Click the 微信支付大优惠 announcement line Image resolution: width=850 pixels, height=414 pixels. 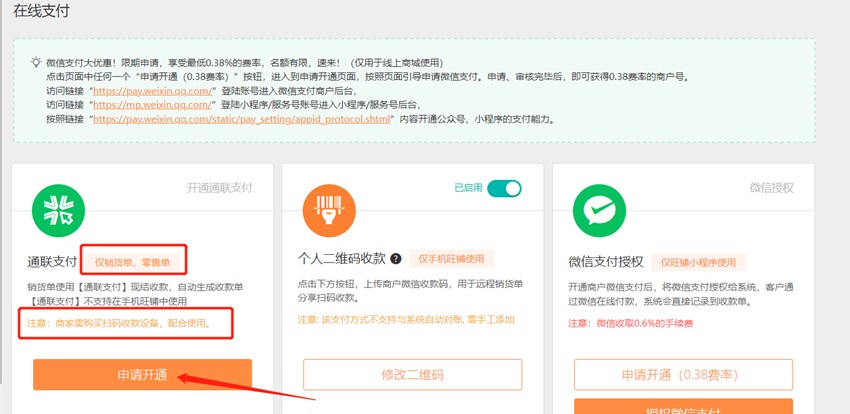point(245,62)
